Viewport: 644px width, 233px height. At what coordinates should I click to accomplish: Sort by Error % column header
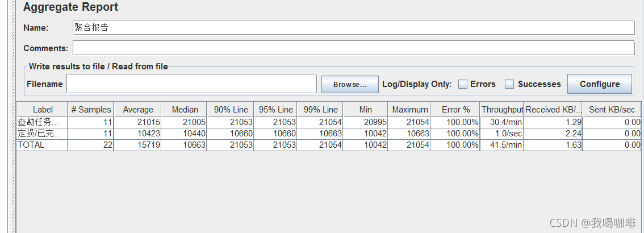pyautogui.click(x=455, y=110)
